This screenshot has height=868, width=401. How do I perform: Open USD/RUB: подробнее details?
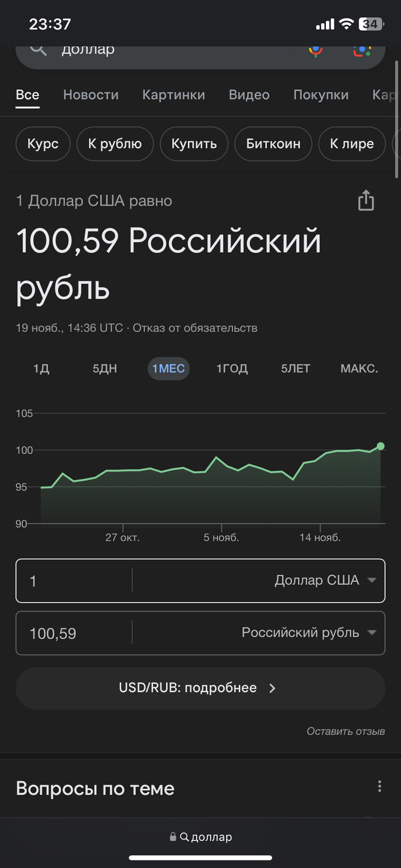point(200,688)
